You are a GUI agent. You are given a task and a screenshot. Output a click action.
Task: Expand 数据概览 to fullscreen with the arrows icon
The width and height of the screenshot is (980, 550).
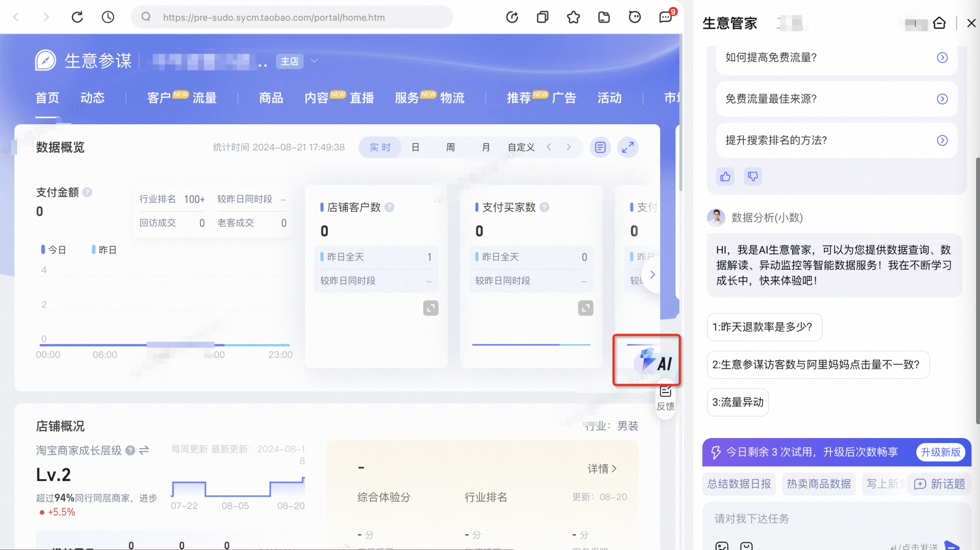click(x=628, y=147)
